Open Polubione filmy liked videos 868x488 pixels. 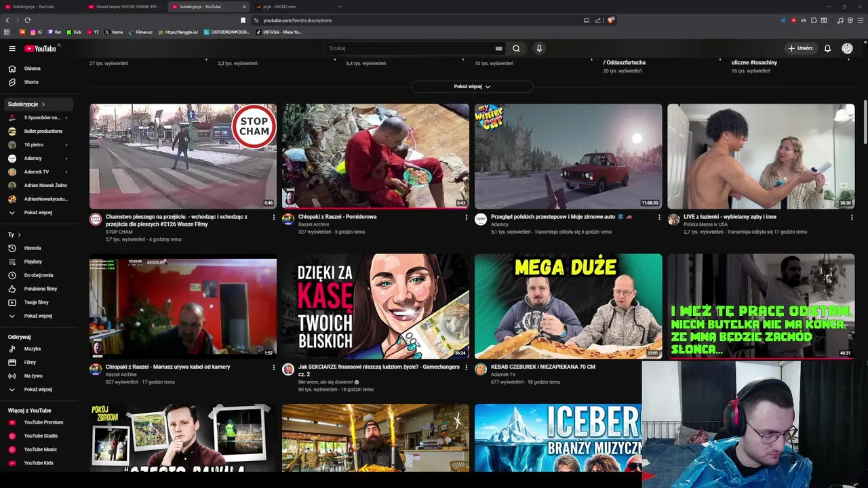tap(40, 289)
